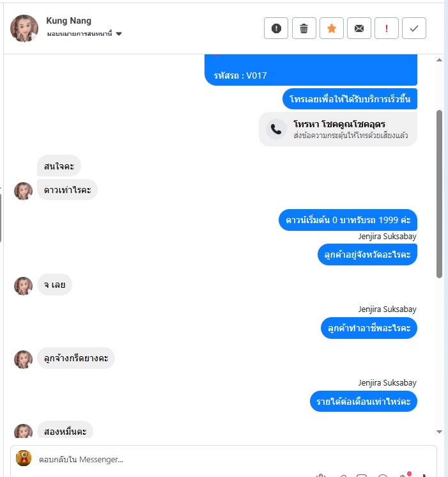Delete the conversation using the trash icon
Viewport: 448px width, 477px height.
(x=304, y=28)
